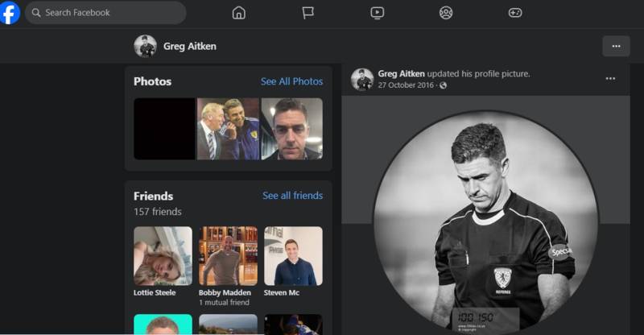Image resolution: width=644 pixels, height=335 pixels.
Task: Open Steven Mc's friend thumbnail
Action: (x=293, y=255)
